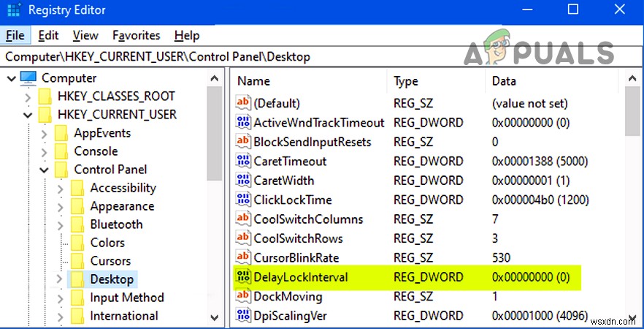Click the CaretTimeout binary value icon
This screenshot has width=644, height=329.
(243, 162)
